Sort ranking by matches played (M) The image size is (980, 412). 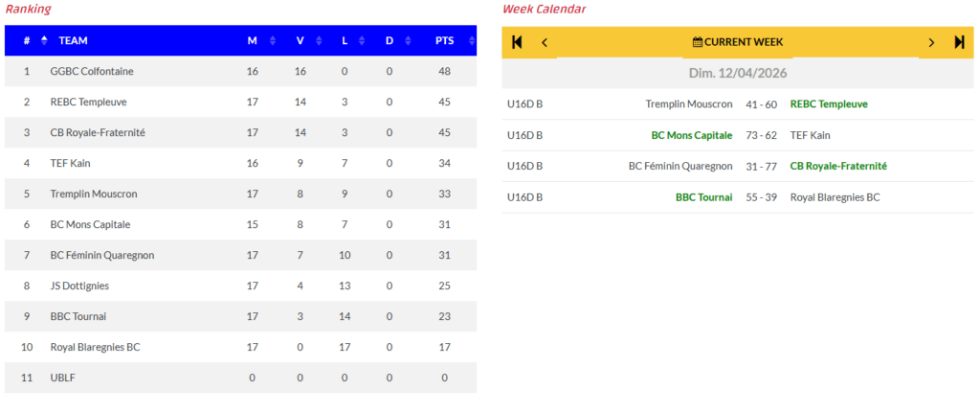253,41
